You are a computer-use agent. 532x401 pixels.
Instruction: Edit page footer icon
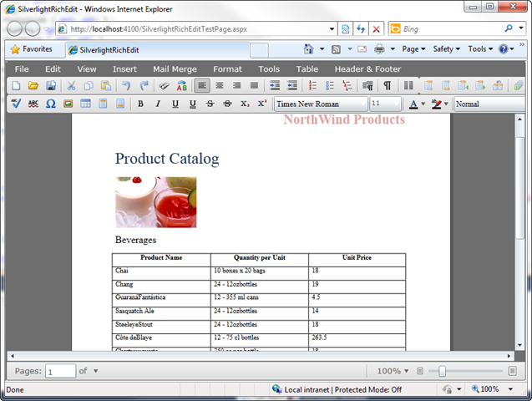point(120,104)
